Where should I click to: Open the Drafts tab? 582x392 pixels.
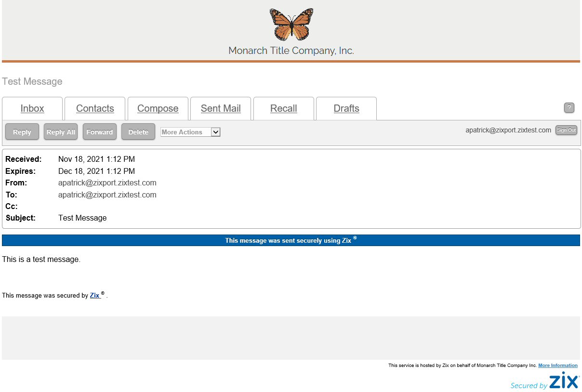[346, 108]
